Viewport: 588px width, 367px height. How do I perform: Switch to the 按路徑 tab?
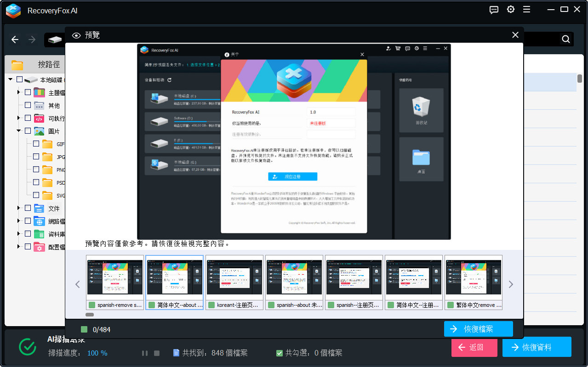(48, 64)
